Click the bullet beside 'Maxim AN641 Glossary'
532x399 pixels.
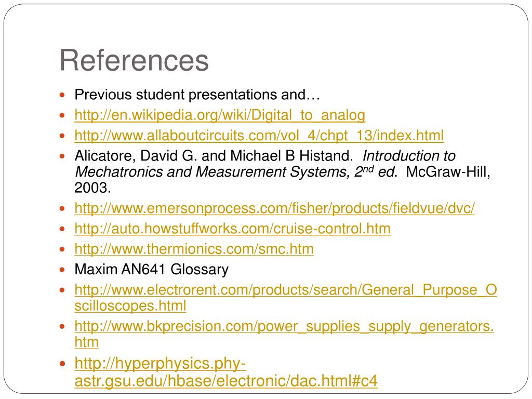click(x=62, y=270)
